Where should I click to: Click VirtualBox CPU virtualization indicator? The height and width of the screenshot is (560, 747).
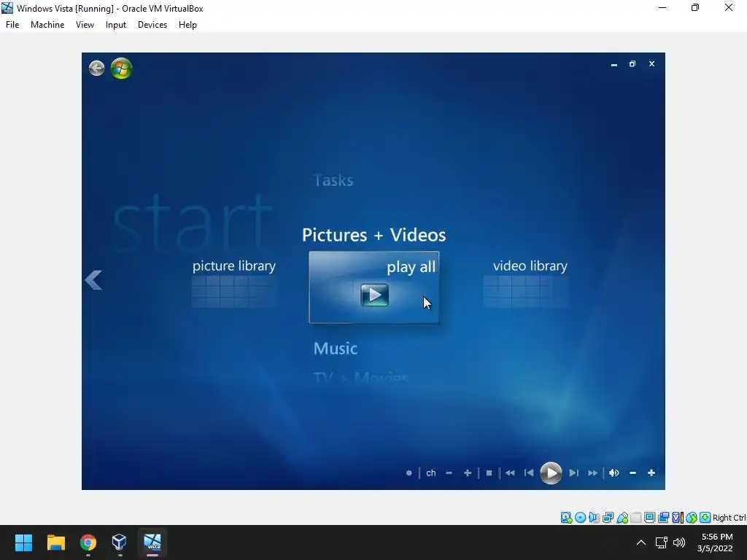(x=678, y=518)
